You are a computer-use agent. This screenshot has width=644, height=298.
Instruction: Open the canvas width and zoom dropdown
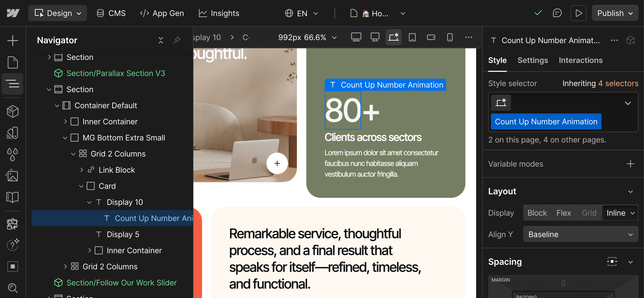(307, 37)
